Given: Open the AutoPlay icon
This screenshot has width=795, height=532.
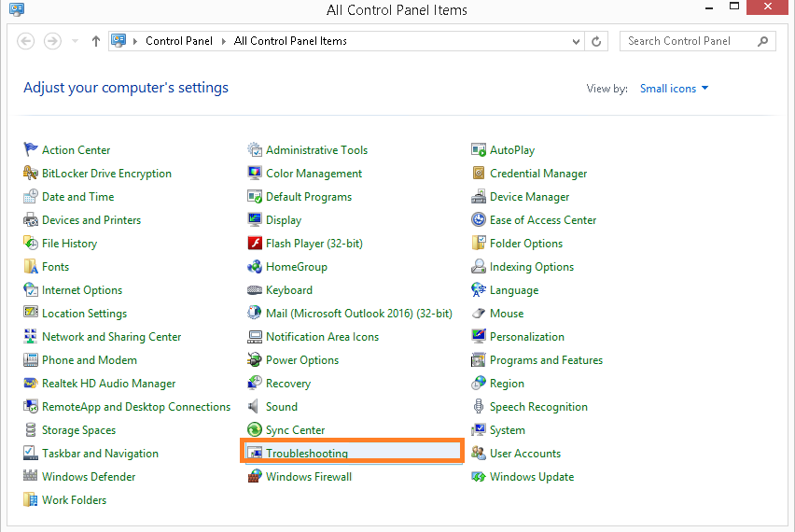Looking at the screenshot, I should point(479,149).
